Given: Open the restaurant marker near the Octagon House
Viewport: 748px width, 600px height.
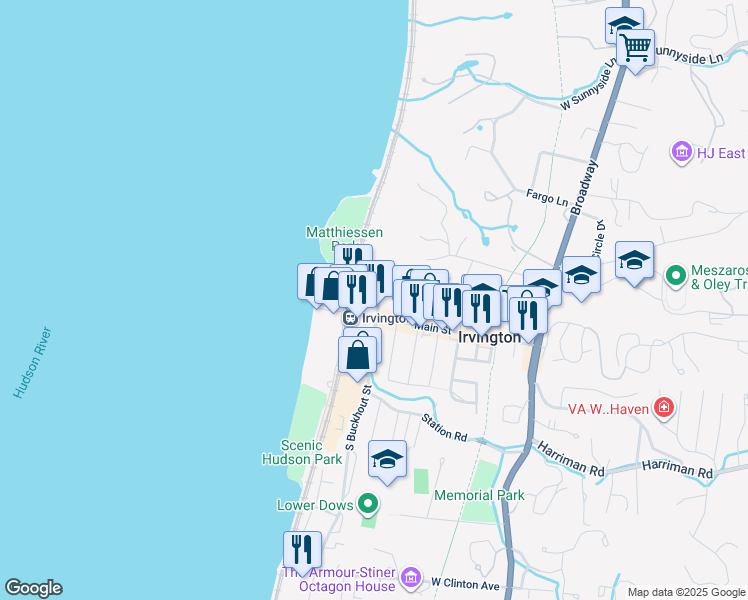Looking at the screenshot, I should (x=302, y=552).
